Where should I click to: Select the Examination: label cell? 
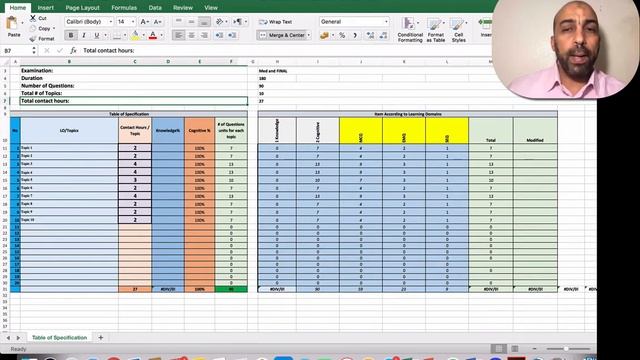[x=134, y=71]
